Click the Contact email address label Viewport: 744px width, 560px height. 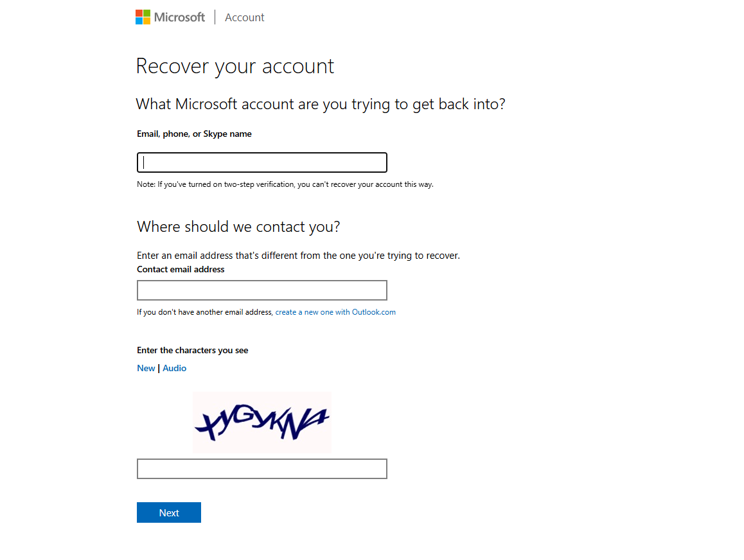[x=181, y=269]
